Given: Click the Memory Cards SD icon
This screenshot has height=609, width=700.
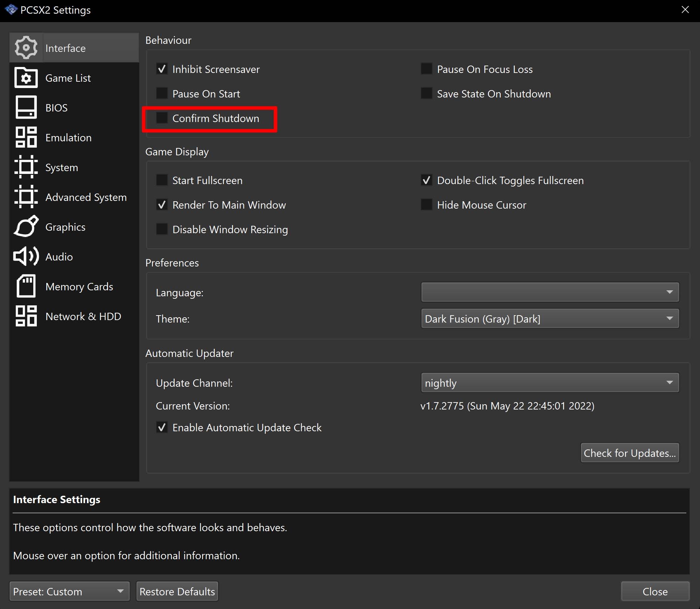Looking at the screenshot, I should 26,286.
